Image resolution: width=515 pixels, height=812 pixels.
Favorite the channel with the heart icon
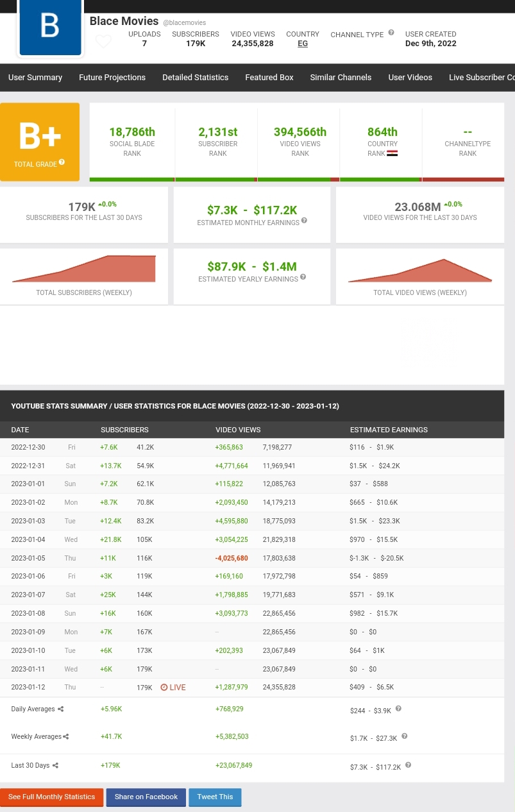coord(103,42)
